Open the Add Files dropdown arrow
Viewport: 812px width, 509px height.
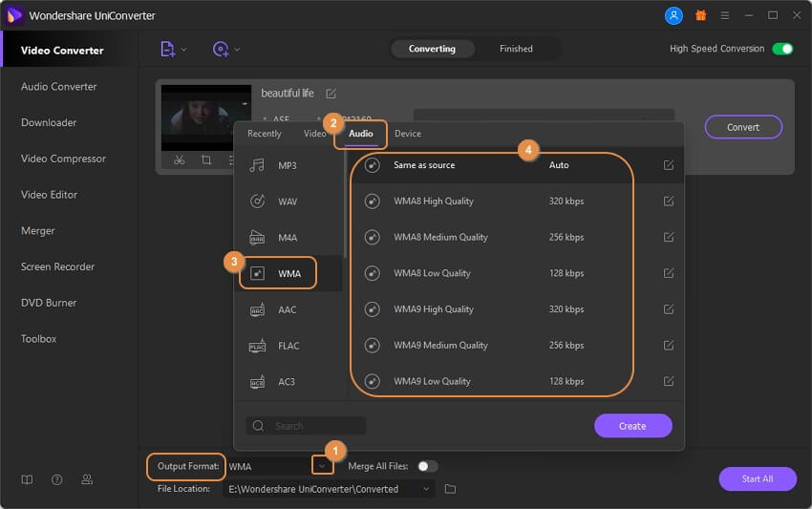tap(183, 50)
